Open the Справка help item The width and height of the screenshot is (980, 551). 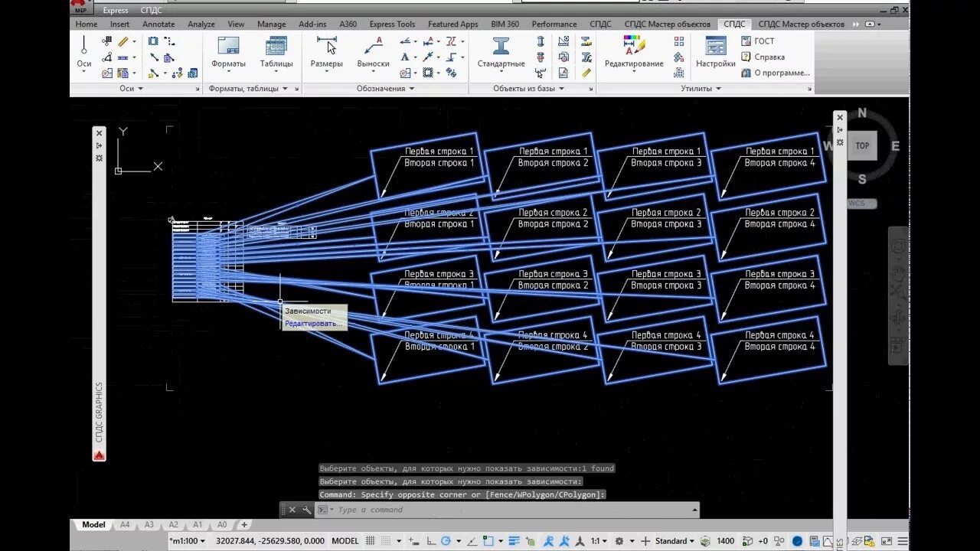pos(763,57)
